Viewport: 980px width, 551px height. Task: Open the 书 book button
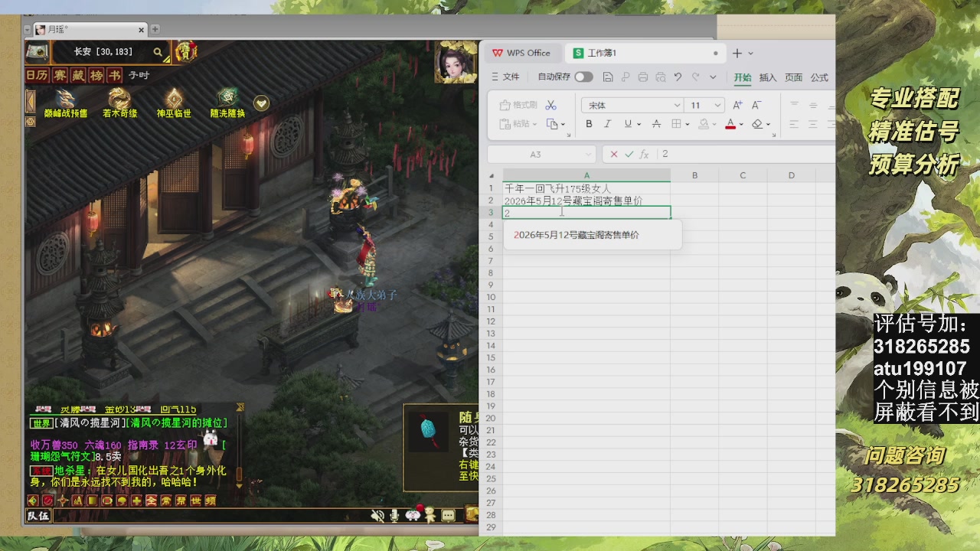tap(114, 75)
